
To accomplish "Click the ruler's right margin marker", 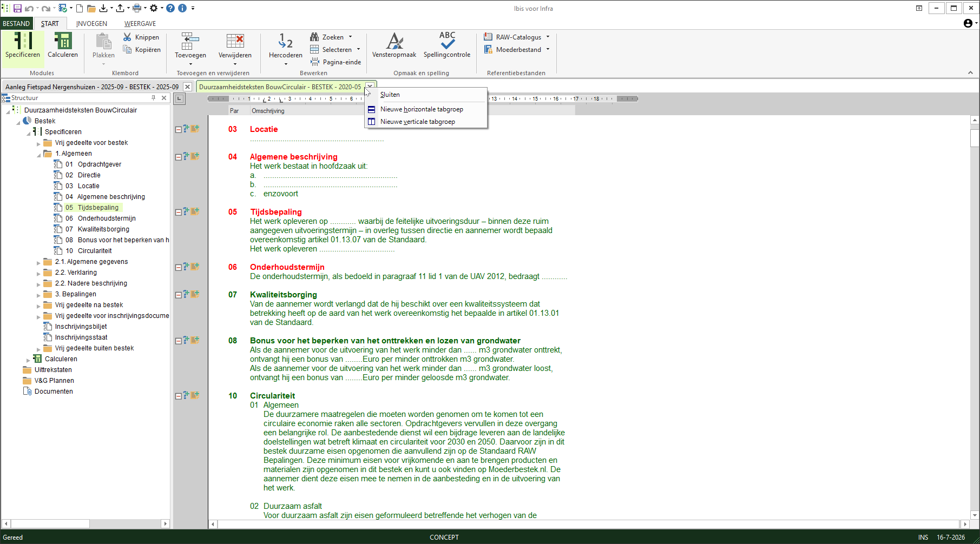I will 627,98.
